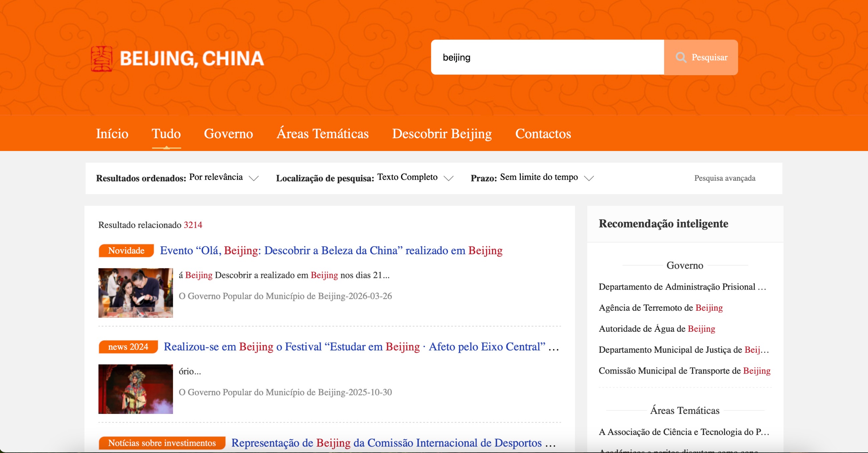Select the Contactos navigation item
The image size is (868, 453).
click(x=543, y=134)
